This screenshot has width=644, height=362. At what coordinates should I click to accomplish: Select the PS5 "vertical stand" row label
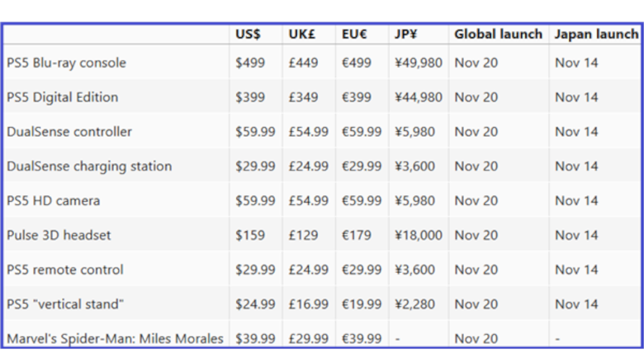tap(65, 304)
